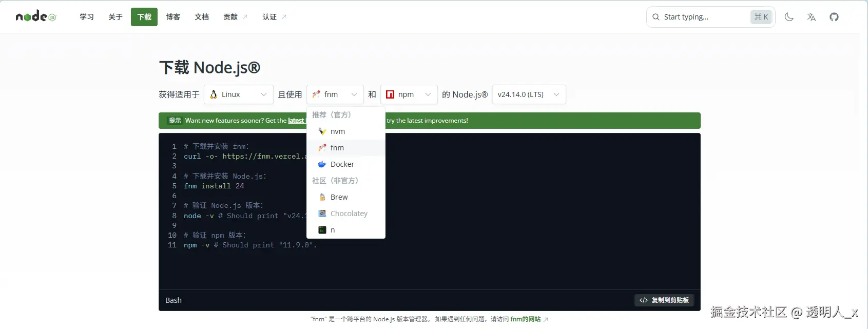
Task: Click the 社区（非官方） group header
Action: click(335, 181)
